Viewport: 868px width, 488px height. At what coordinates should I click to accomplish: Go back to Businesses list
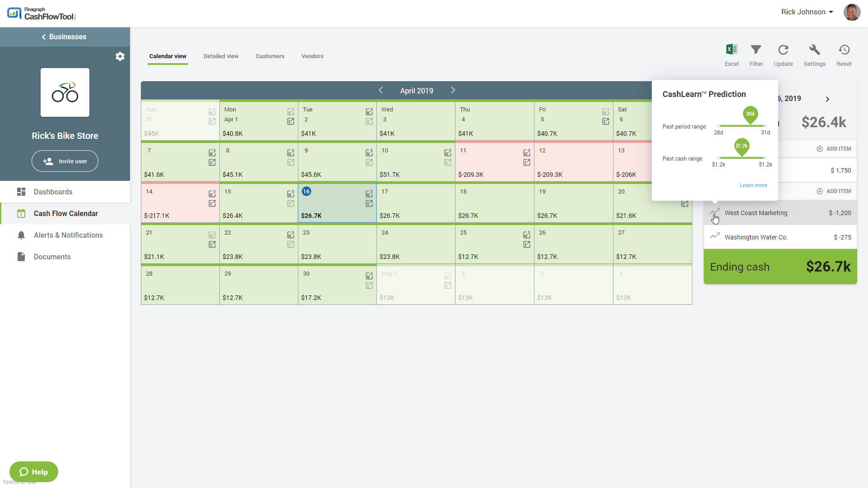tap(64, 37)
